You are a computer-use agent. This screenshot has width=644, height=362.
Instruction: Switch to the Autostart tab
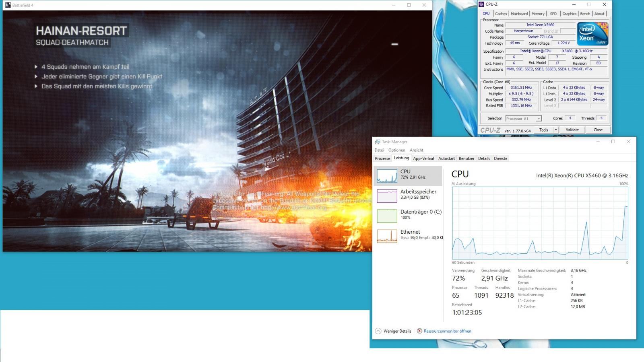click(x=446, y=158)
